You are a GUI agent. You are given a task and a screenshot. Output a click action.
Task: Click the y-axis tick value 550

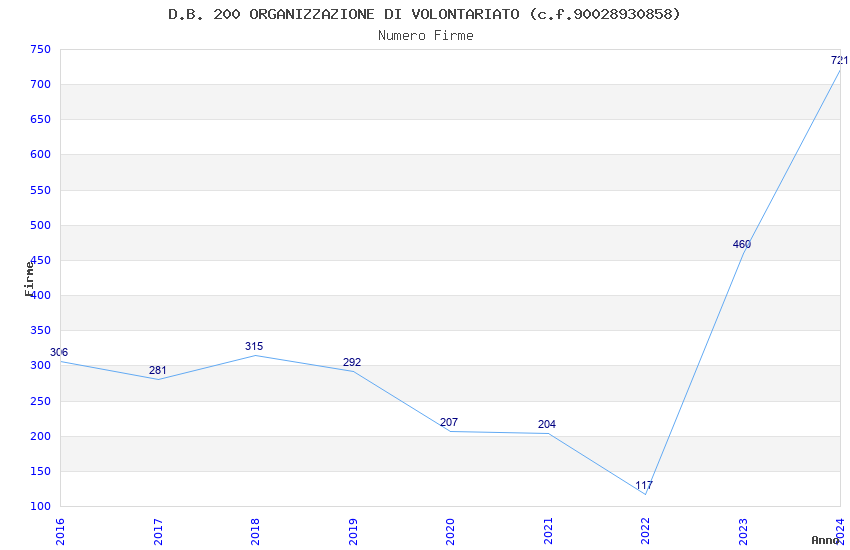click(41, 190)
